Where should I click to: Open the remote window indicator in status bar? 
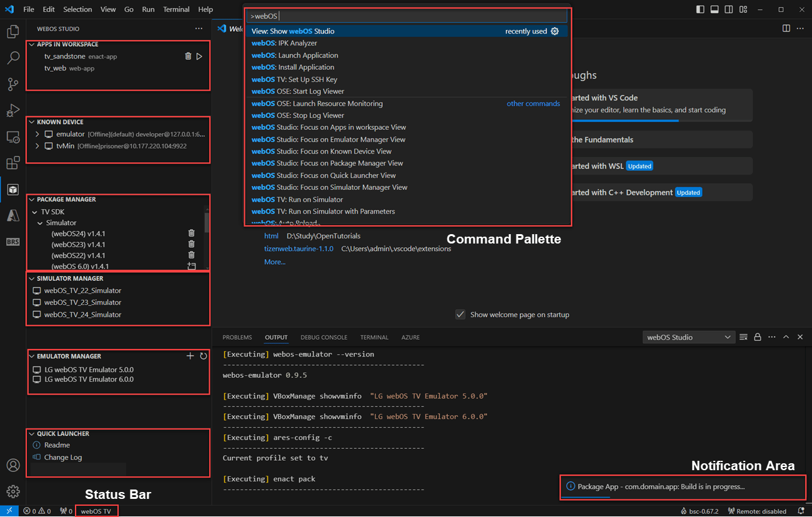[9, 511]
